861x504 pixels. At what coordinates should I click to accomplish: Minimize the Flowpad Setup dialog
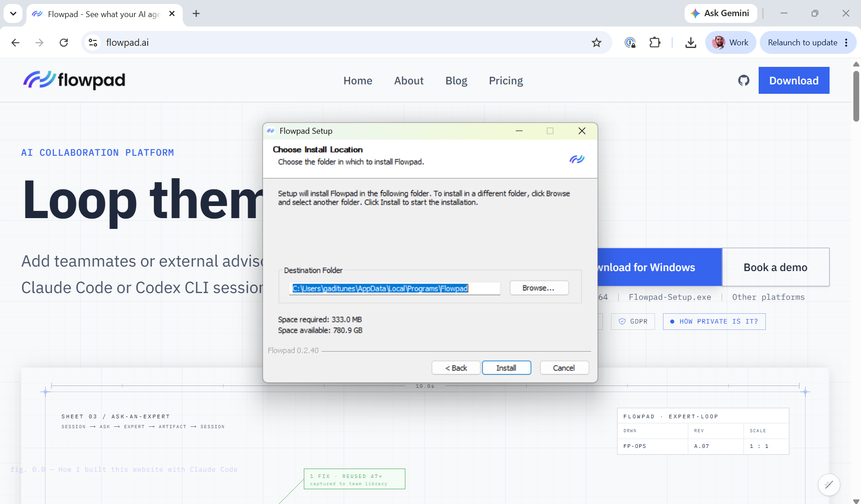(x=519, y=131)
